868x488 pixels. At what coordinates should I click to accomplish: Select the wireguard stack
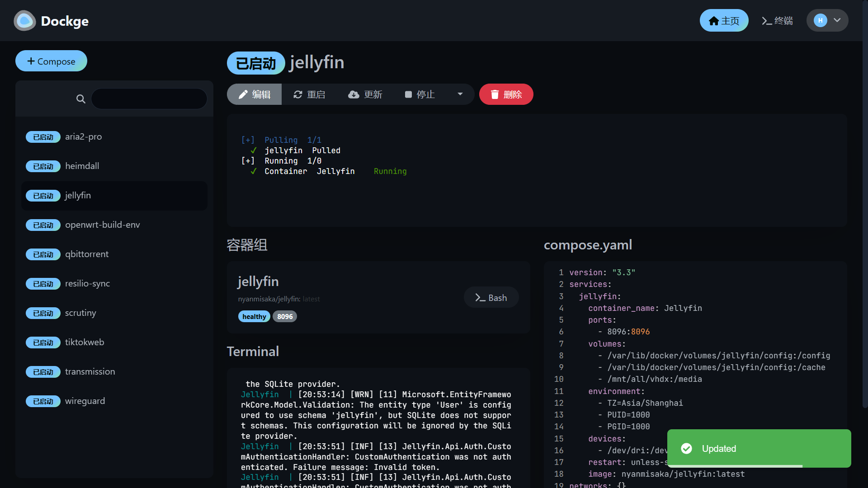[114, 401]
